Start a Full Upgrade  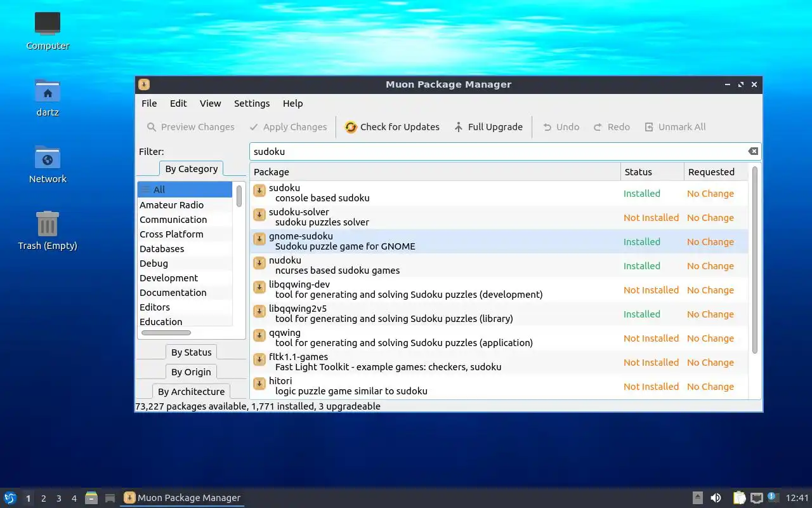coord(488,127)
